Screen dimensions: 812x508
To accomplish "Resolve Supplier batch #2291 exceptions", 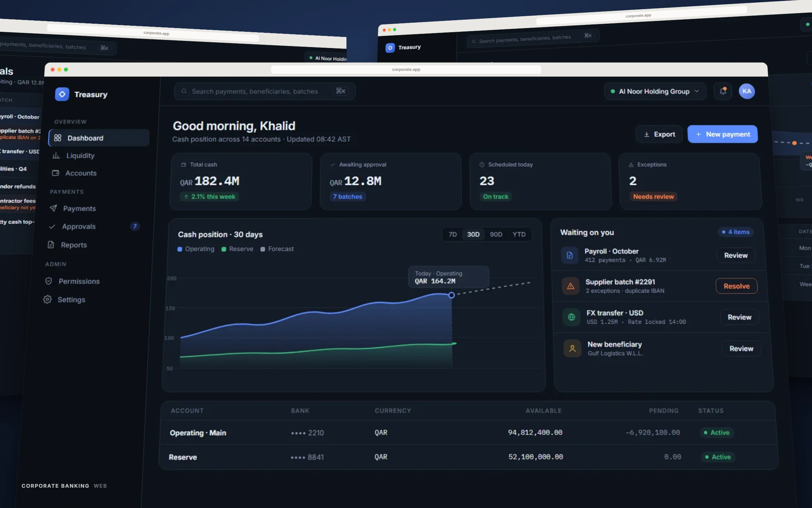I will pos(737,286).
